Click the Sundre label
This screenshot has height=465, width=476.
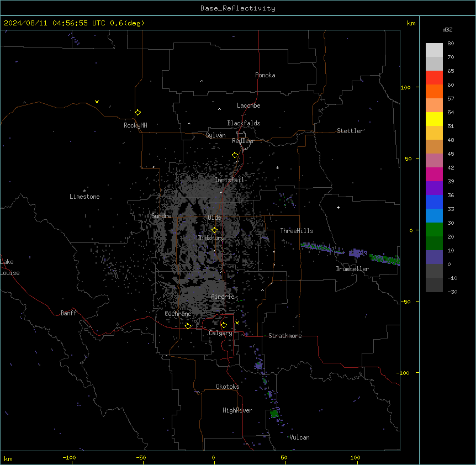point(161,216)
